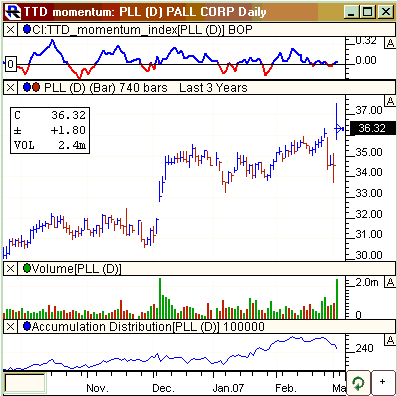The width and height of the screenshot is (397, 396).
Task: Click the 33.00 price scale label
Action: pyautogui.click(x=369, y=193)
